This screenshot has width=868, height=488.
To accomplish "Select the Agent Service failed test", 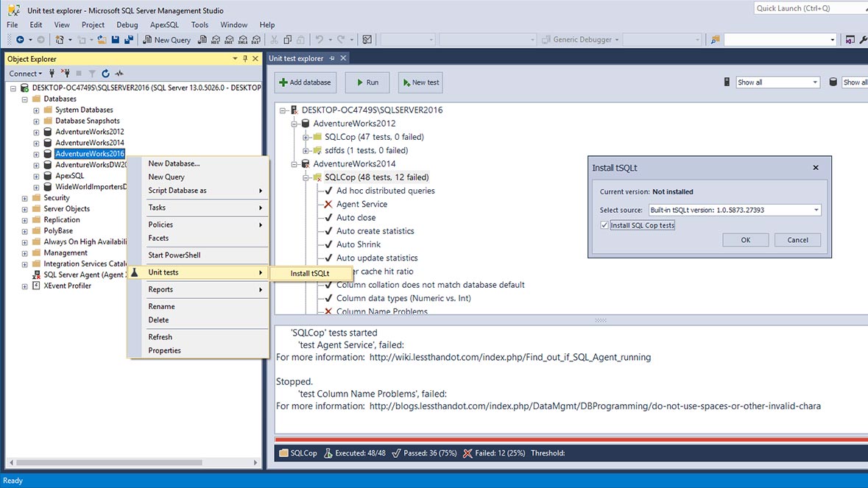I will point(362,204).
